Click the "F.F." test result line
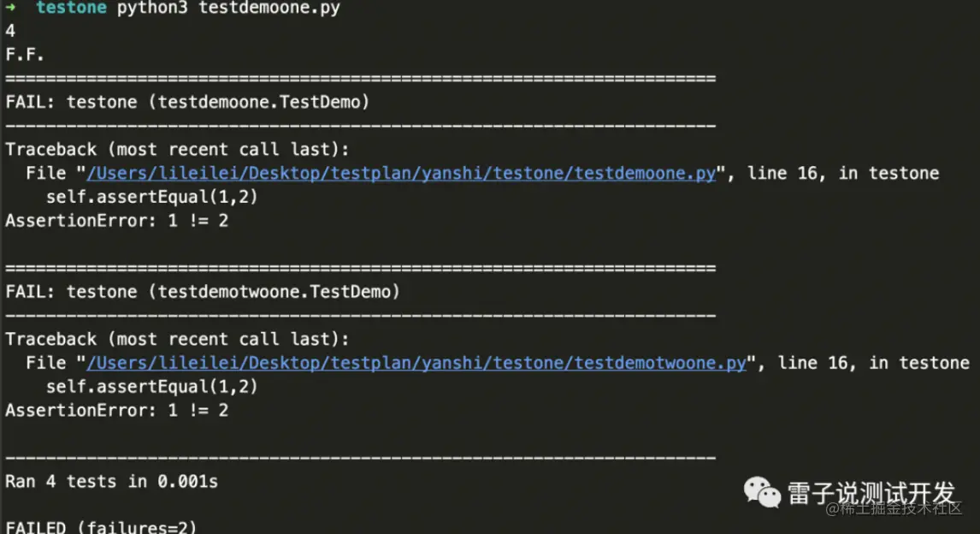Viewport: 980px width, 534px height. coord(25,55)
